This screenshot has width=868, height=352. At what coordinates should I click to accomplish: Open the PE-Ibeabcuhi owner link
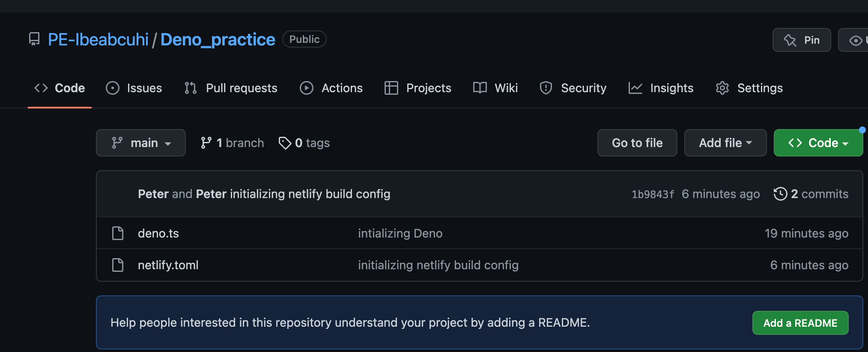(x=98, y=39)
